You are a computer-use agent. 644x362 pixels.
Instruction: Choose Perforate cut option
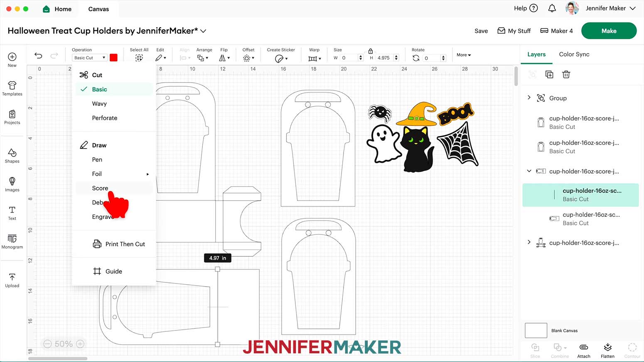105,118
